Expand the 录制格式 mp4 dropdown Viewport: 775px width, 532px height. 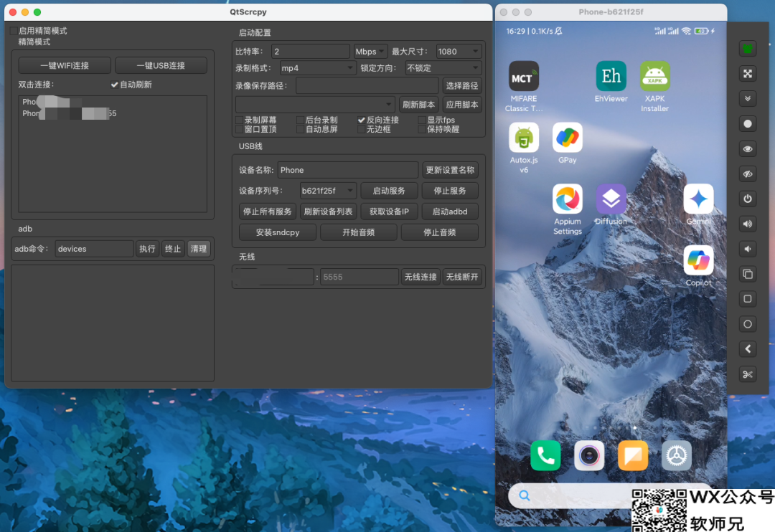[x=317, y=68]
